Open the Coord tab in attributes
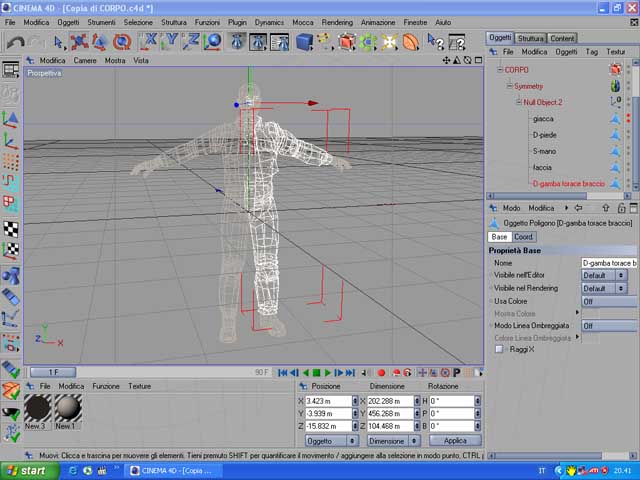640x480 pixels. pos(523,237)
